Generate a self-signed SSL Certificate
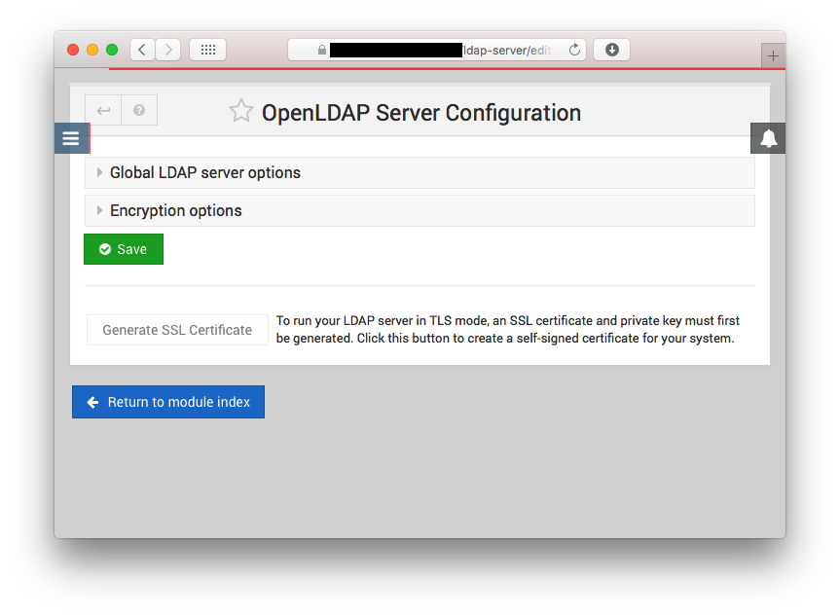The height and width of the screenshot is (616, 840). pyautogui.click(x=176, y=329)
